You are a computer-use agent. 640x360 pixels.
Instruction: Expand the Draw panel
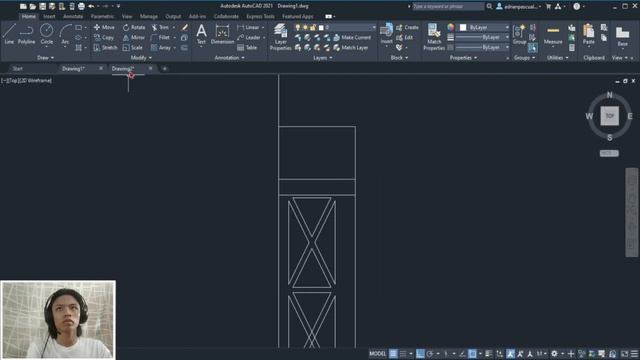(x=45, y=58)
